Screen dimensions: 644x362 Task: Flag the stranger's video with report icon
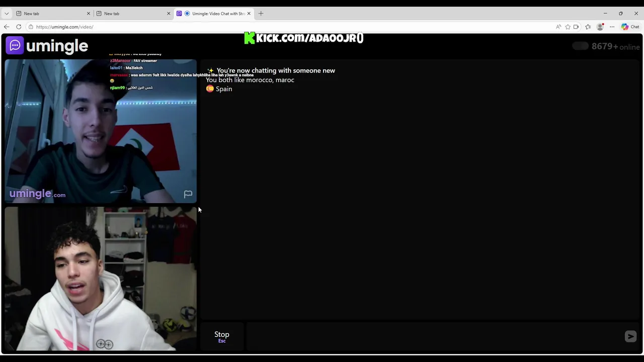pos(188,194)
